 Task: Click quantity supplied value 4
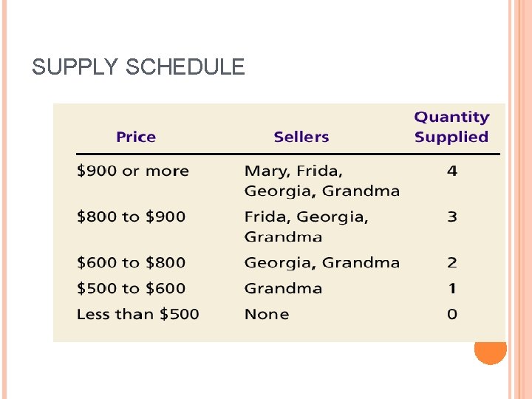(x=452, y=171)
